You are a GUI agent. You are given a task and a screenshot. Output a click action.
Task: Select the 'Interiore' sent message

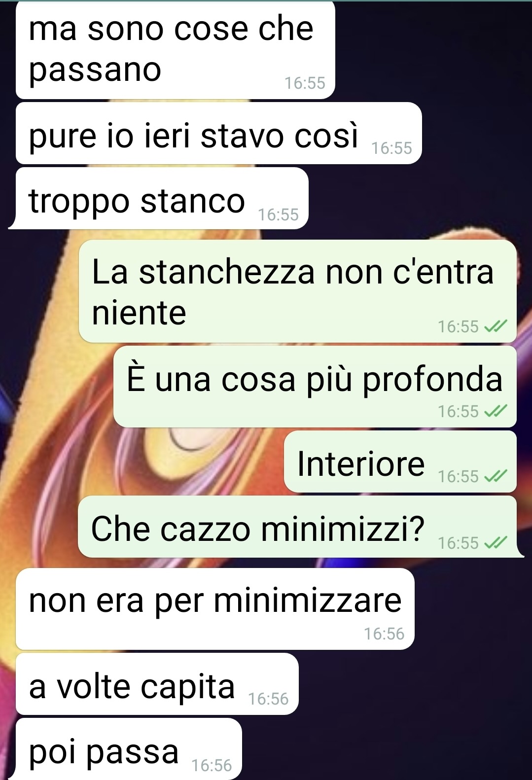tap(400, 462)
